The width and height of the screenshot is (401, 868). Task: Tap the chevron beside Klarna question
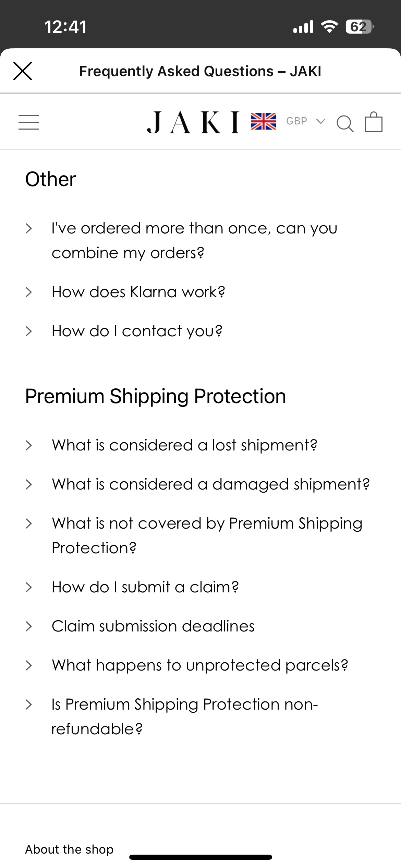pos(29,292)
